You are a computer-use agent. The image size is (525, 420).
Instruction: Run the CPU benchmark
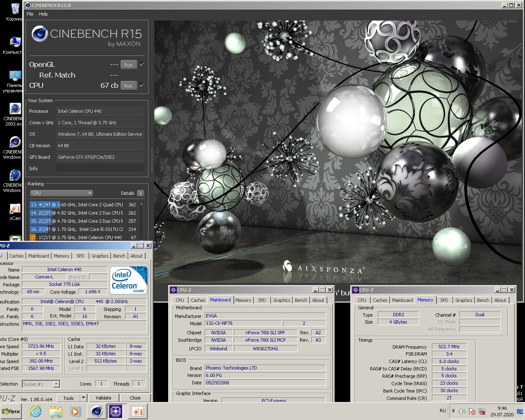click(x=128, y=85)
